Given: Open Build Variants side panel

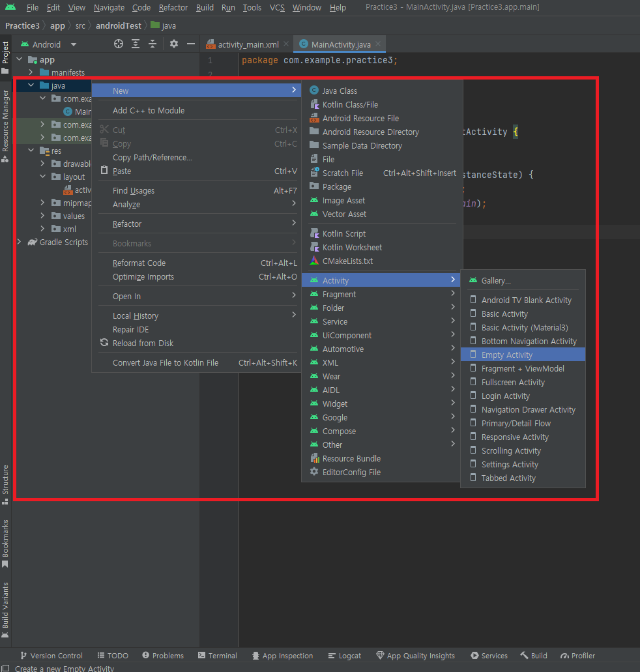Looking at the screenshot, I should [5, 610].
